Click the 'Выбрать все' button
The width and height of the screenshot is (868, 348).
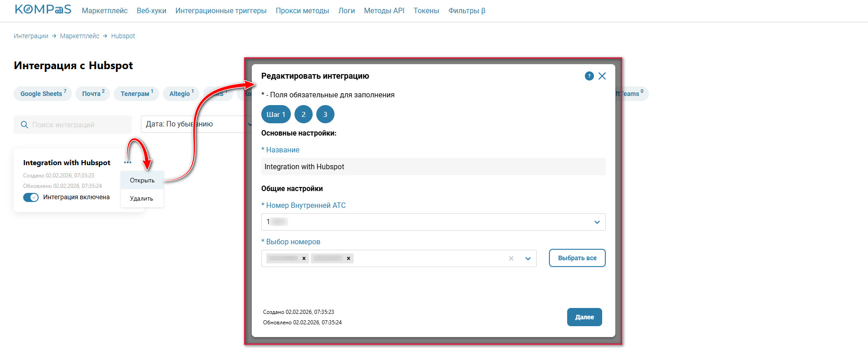point(577,258)
